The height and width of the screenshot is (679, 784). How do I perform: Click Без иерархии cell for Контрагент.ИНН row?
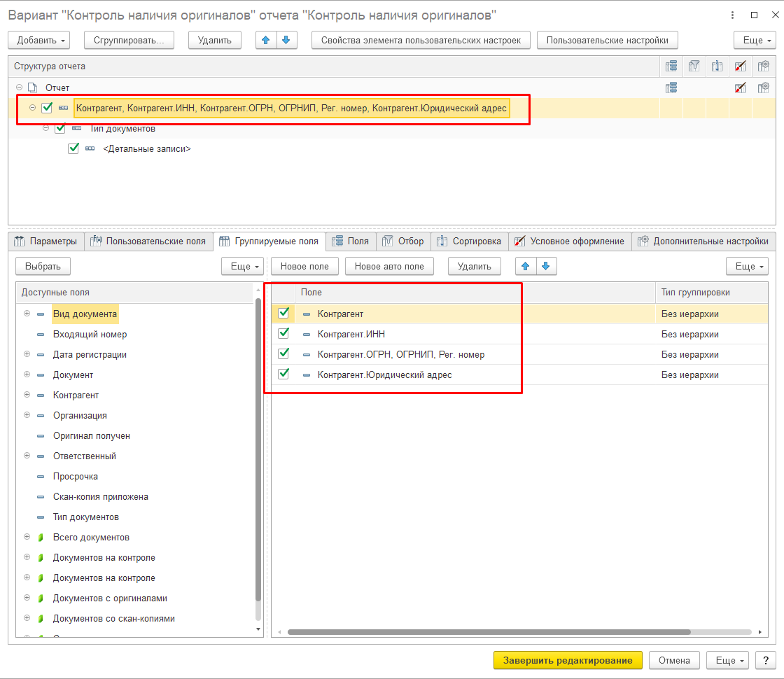pyautogui.click(x=711, y=334)
